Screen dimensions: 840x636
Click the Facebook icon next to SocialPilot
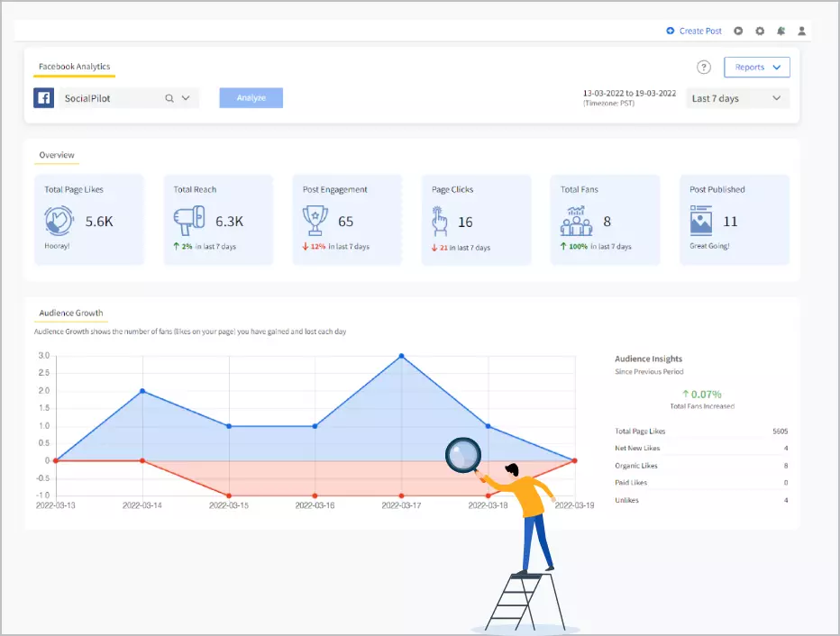coord(42,97)
